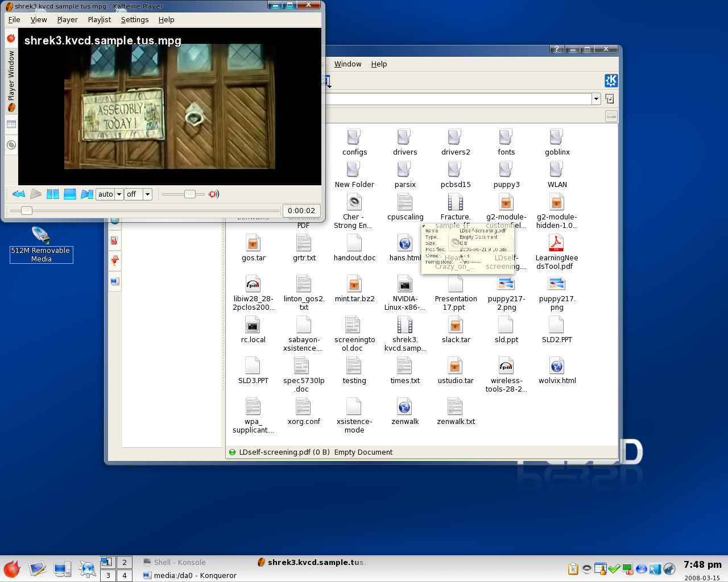Click the video playback area in Kaffeine
The image size is (728, 582).
[x=169, y=106]
